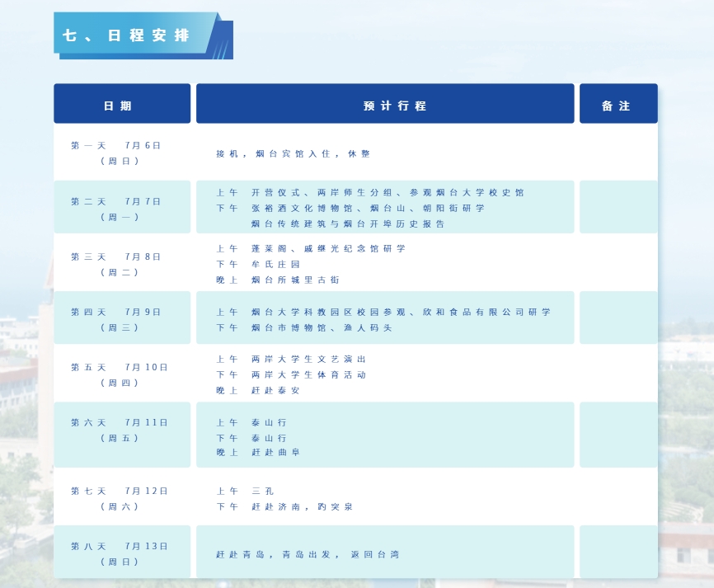Select line 晚上 烟台所城里古街
Screen dimensions: 714x588
click(x=278, y=280)
